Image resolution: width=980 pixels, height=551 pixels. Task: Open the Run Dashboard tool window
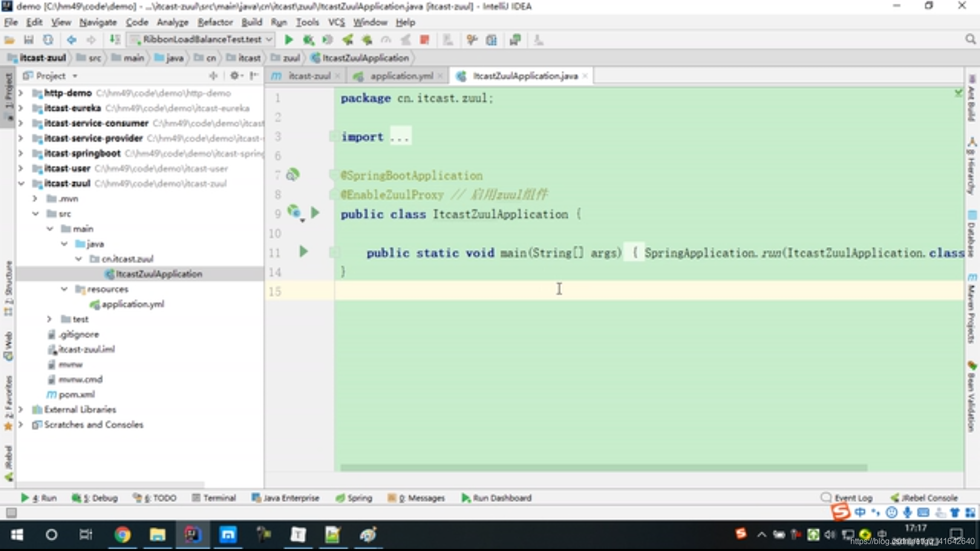(x=496, y=497)
